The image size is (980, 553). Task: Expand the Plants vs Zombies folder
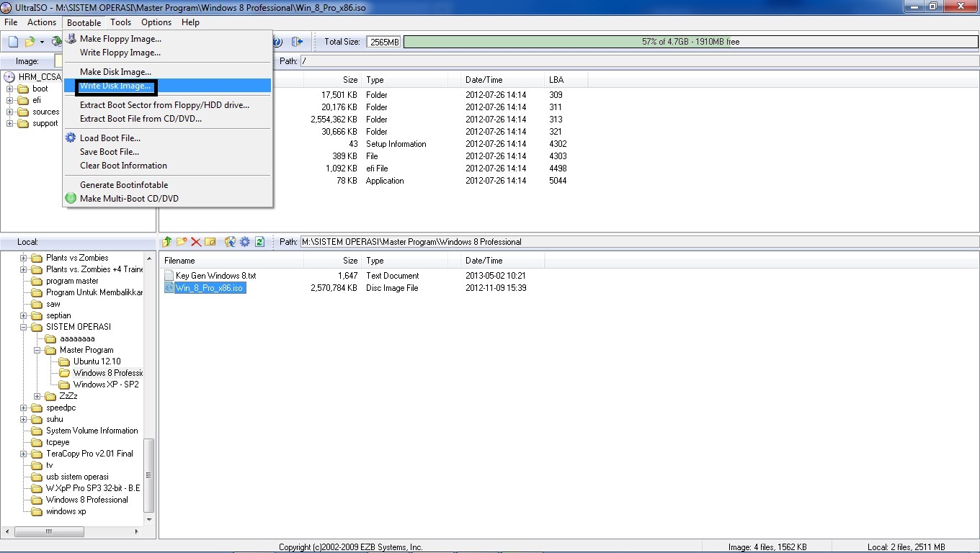(24, 258)
